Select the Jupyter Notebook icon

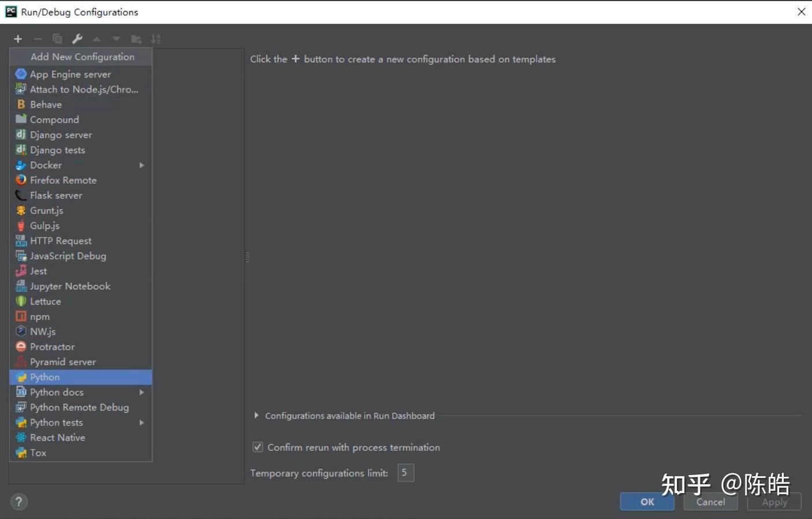click(x=21, y=286)
